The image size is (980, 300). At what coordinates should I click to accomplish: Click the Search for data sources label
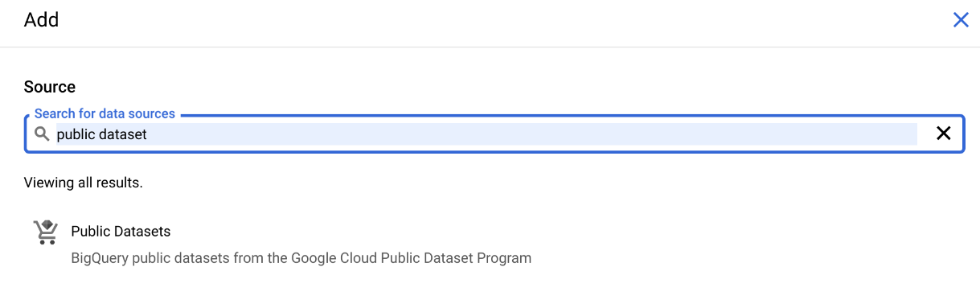coord(105,114)
